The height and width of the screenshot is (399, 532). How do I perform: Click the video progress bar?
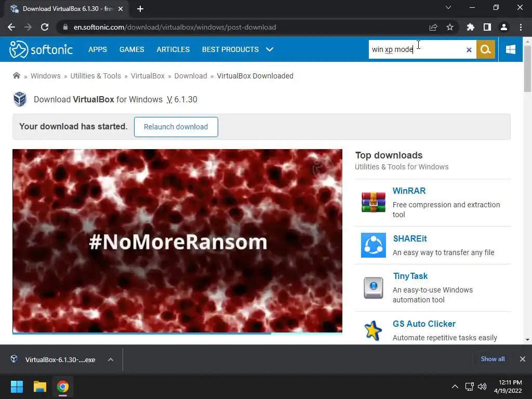[x=178, y=333]
